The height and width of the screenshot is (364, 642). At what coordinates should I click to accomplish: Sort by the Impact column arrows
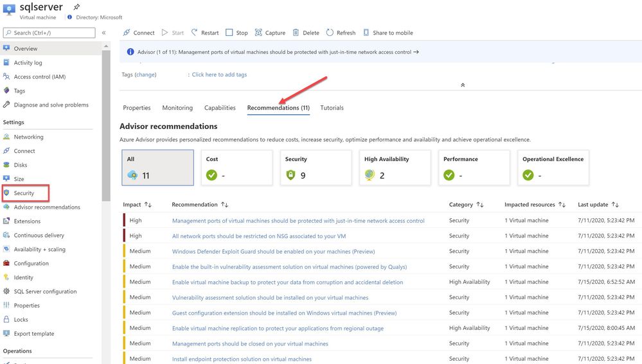click(148, 205)
